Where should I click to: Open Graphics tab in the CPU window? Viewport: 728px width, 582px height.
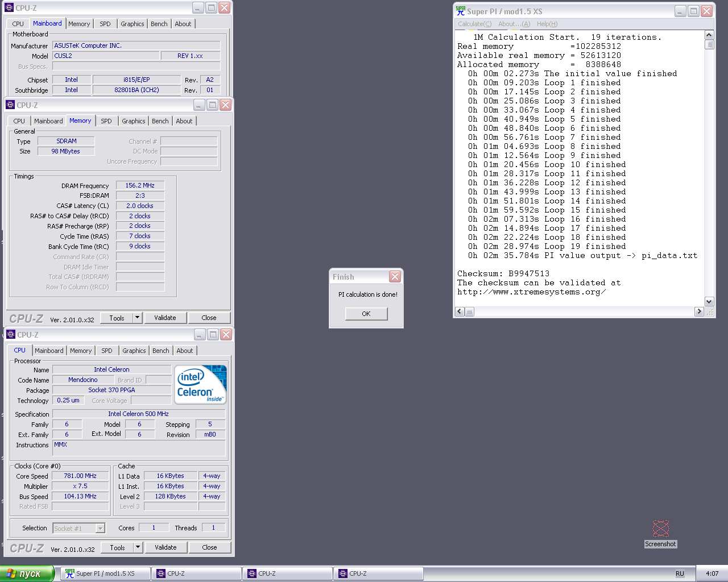pyautogui.click(x=134, y=351)
